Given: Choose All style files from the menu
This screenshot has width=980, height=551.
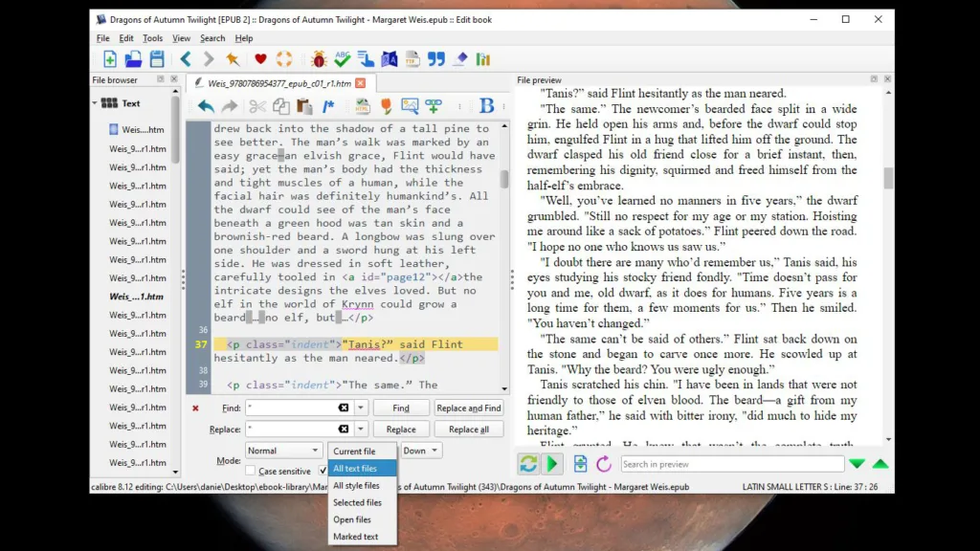Looking at the screenshot, I should pos(357,485).
